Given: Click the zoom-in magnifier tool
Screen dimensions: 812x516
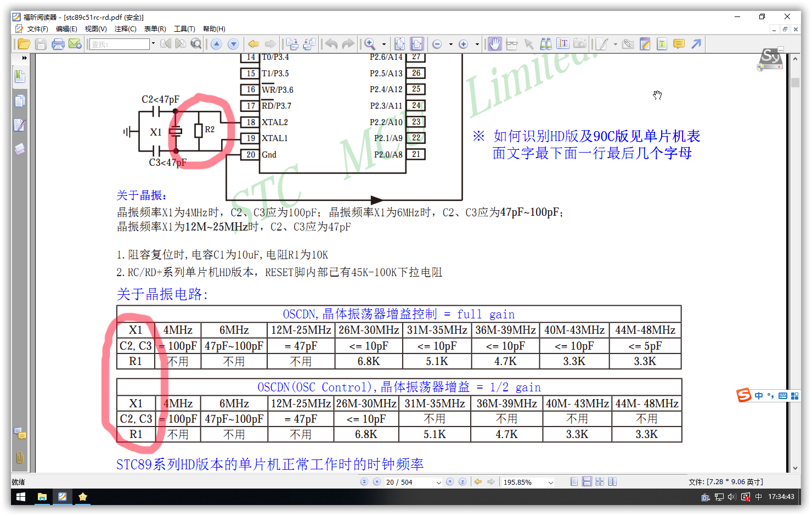Looking at the screenshot, I should click(x=370, y=44).
